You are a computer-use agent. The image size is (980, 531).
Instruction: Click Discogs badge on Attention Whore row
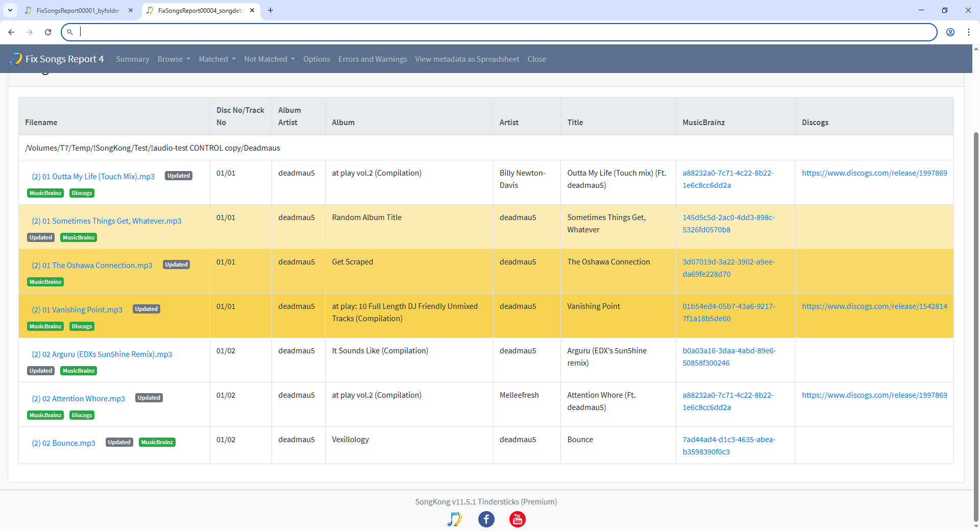(82, 415)
